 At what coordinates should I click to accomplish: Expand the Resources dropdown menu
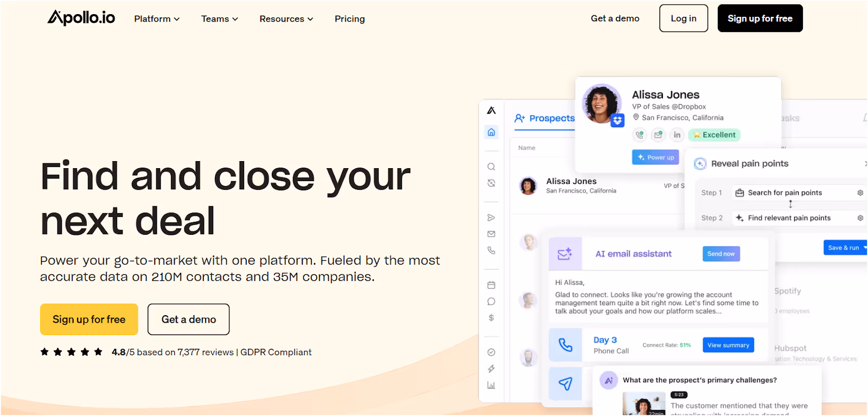[x=286, y=19]
